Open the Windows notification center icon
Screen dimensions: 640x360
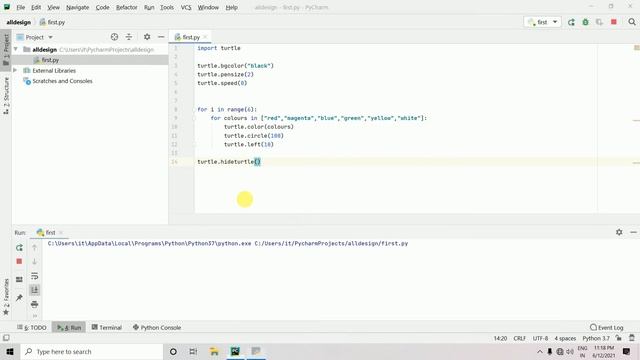pyautogui.click(x=627, y=351)
